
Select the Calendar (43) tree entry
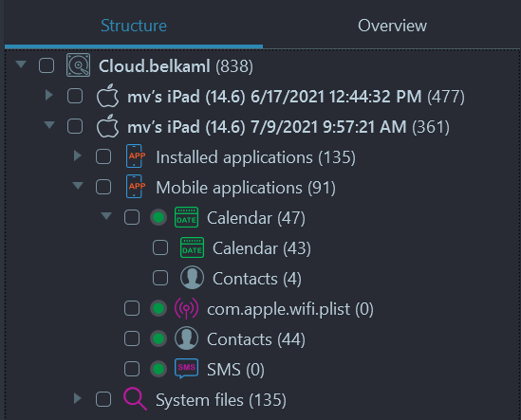pos(262,248)
